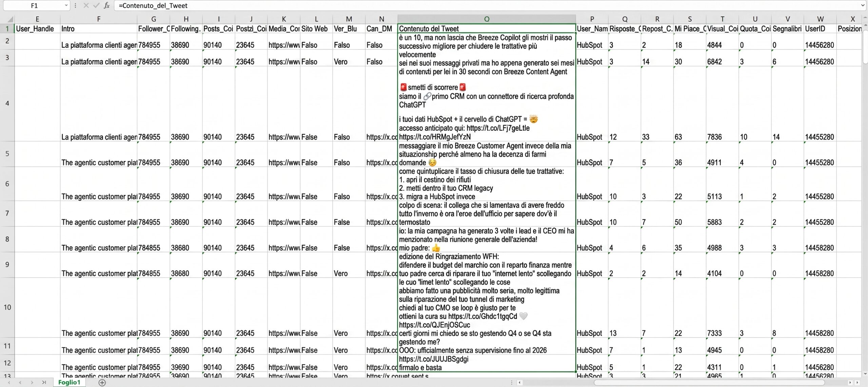Select column F header
Image resolution: width=868 pixels, height=387 pixels.
coord(99,19)
